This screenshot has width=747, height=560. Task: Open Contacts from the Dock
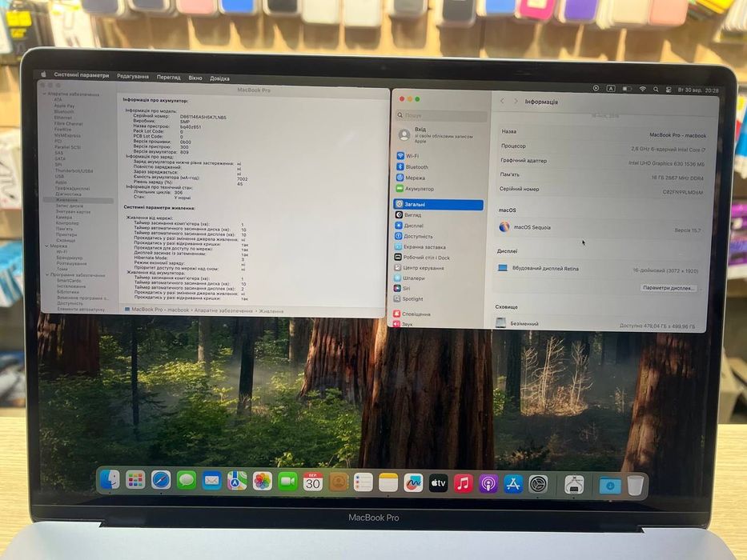(x=338, y=482)
